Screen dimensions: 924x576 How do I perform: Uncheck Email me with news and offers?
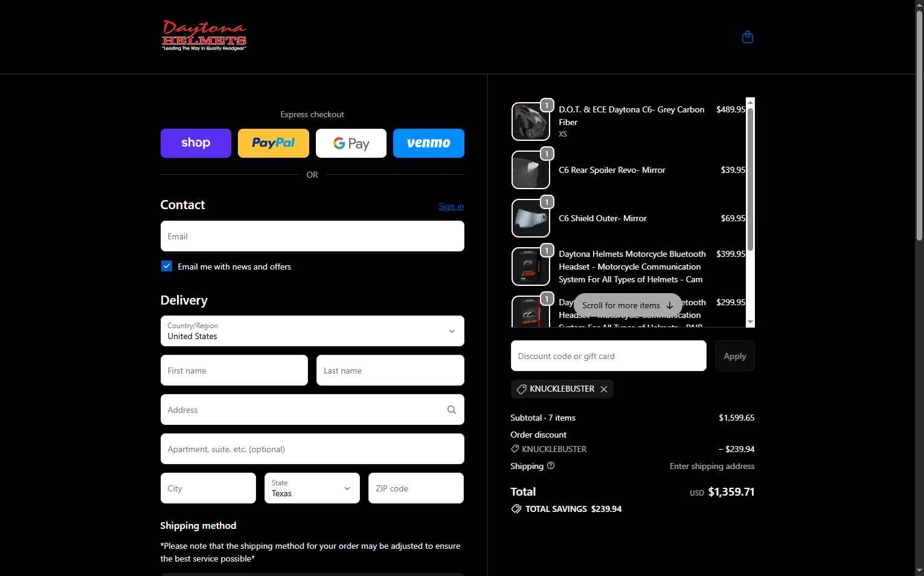167,266
